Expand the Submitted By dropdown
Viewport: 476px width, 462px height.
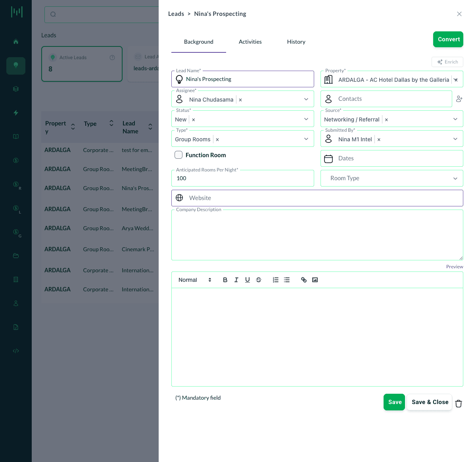(x=455, y=139)
